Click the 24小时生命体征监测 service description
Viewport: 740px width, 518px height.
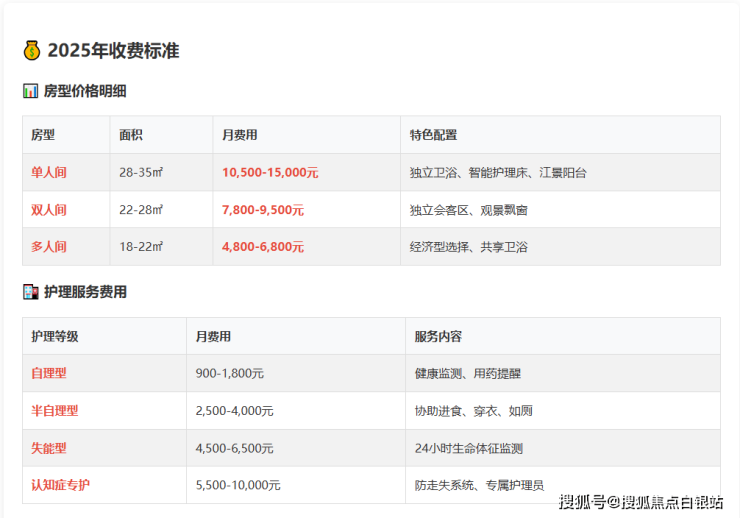469,448
